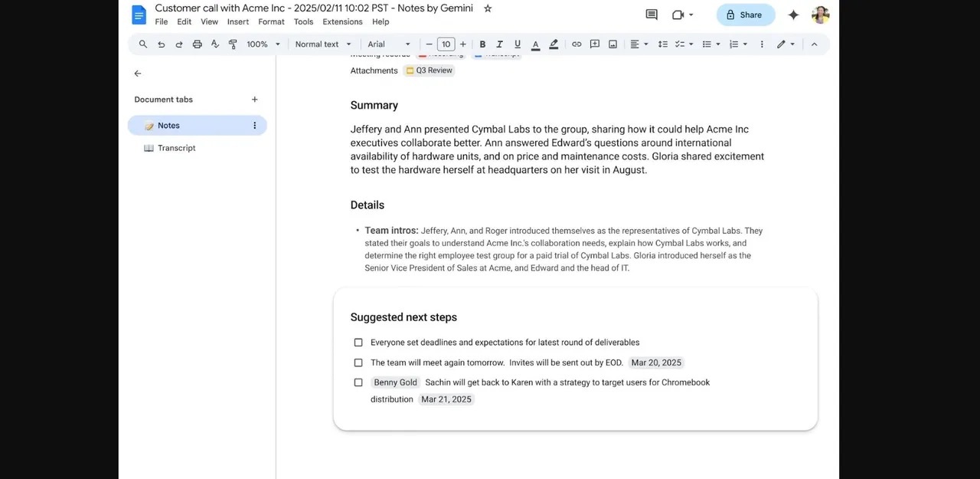Select the Notes tab

tap(197, 126)
